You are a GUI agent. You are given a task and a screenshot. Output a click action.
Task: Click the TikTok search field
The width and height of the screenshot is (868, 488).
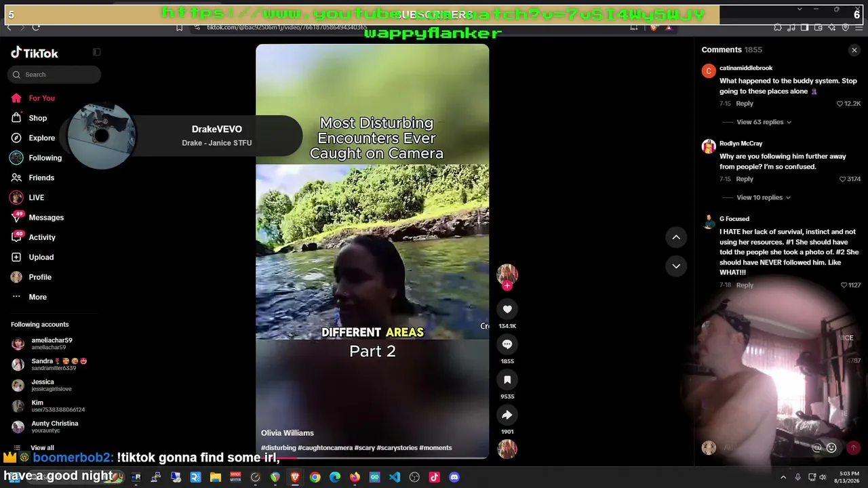(x=54, y=75)
